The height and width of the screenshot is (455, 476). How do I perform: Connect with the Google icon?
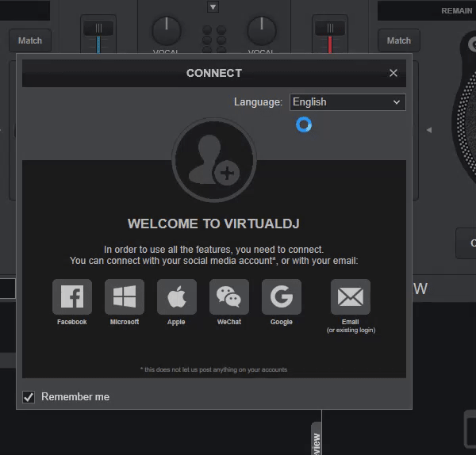[x=282, y=296]
